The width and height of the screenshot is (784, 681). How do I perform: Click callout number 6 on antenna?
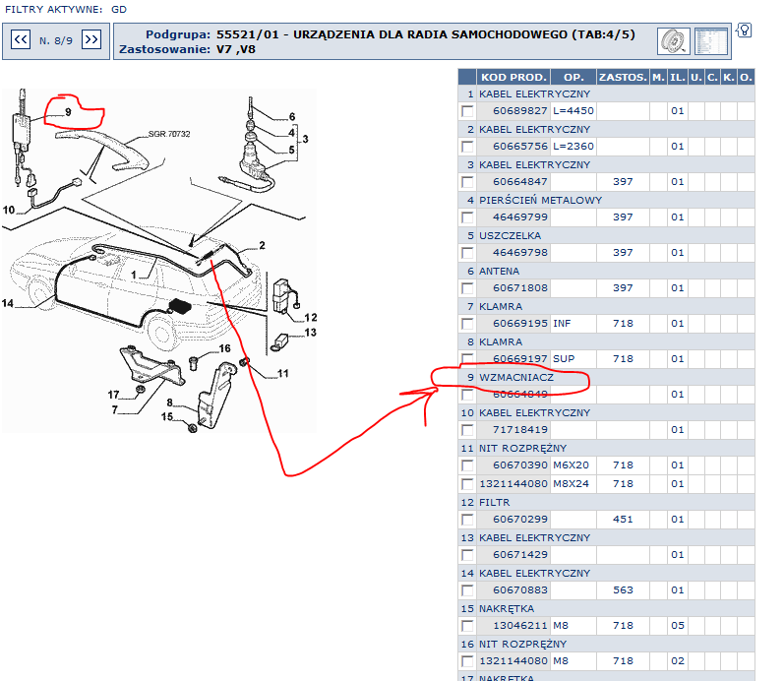[x=292, y=117]
